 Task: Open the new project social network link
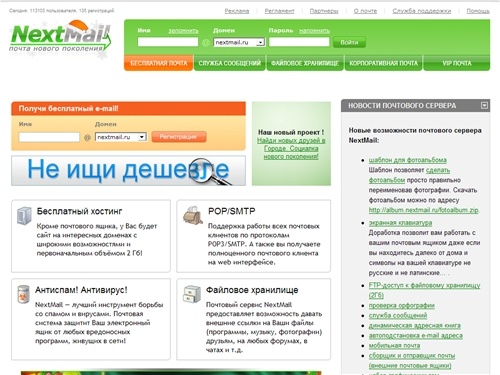coord(291,148)
